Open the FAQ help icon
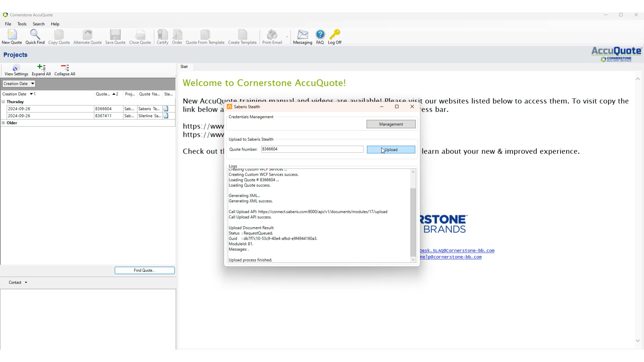The height and width of the screenshot is (362, 644). tap(320, 37)
